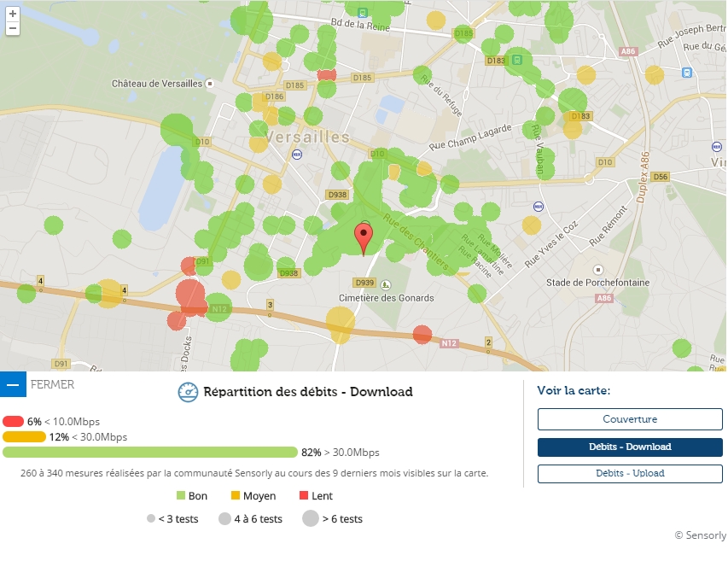Click the Rue Champ Lagarde street label

(470, 137)
